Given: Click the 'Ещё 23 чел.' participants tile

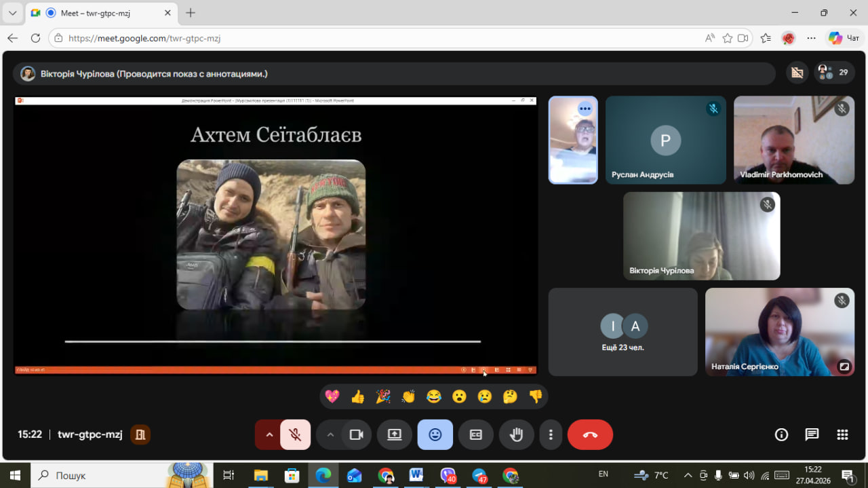Looking at the screenshot, I should pos(623,332).
